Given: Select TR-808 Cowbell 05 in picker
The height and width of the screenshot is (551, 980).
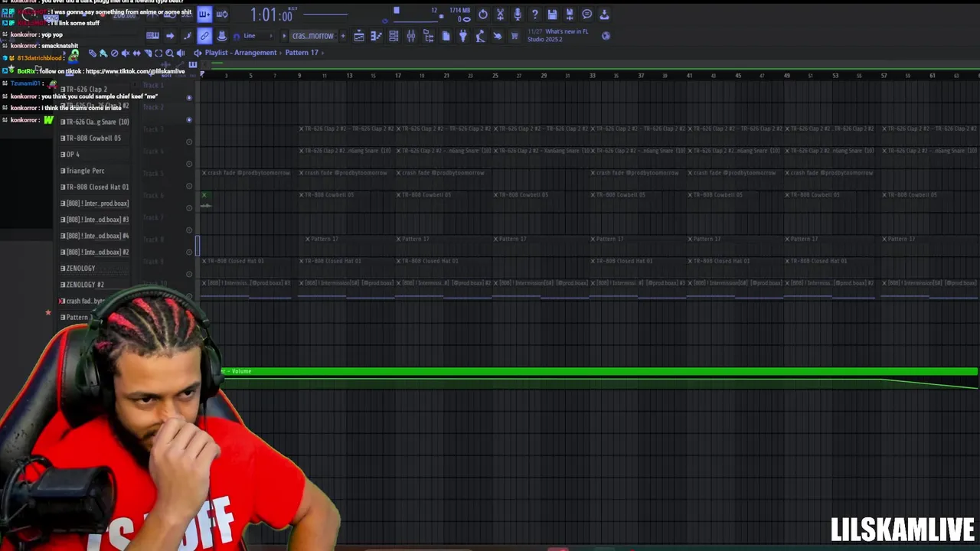Looking at the screenshot, I should coord(93,138).
